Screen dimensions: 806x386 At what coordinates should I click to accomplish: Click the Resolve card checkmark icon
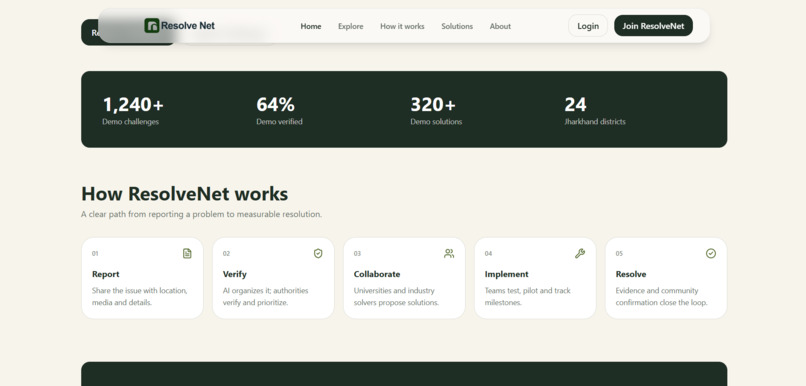click(711, 253)
